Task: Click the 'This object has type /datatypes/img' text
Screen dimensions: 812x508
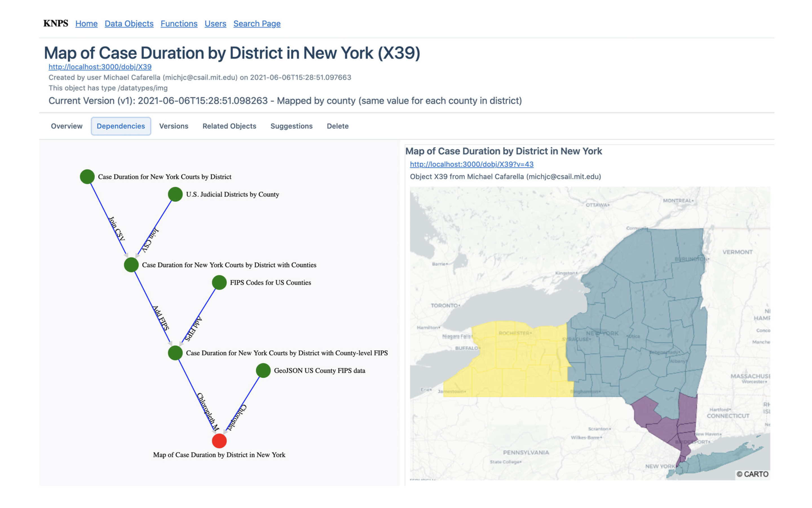Action: pyautogui.click(x=108, y=88)
